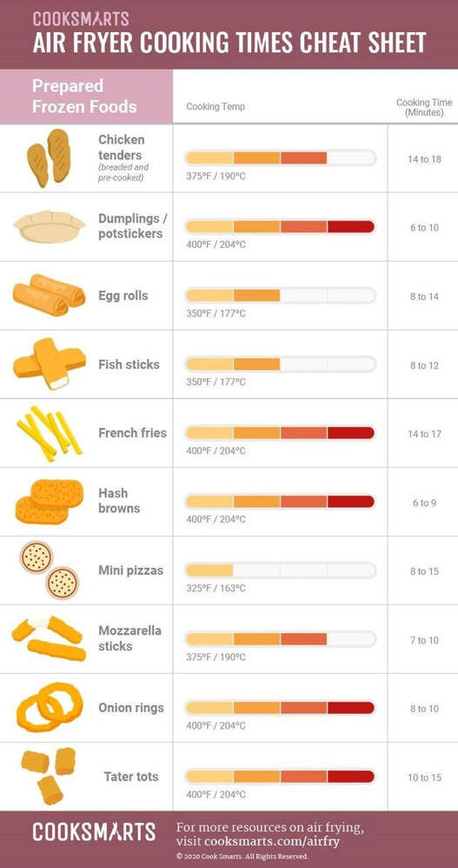
Task: Click the Cooking Temp column header
Action: (x=216, y=107)
